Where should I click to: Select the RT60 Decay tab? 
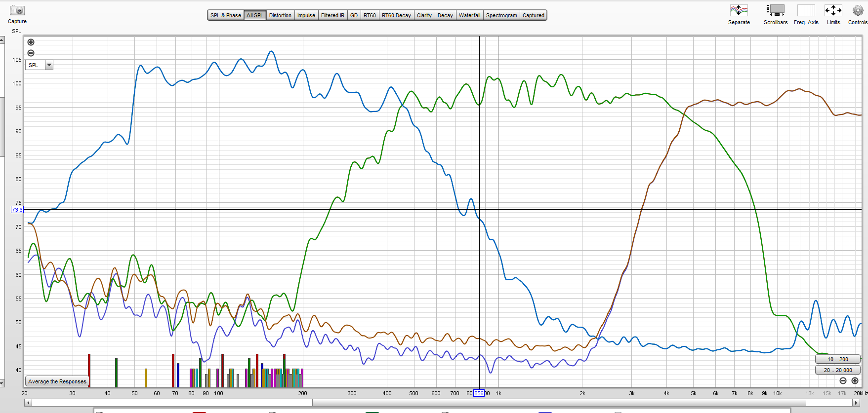click(x=396, y=15)
